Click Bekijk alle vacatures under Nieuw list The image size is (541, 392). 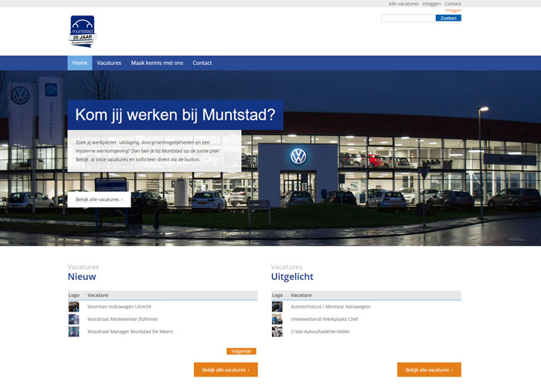coord(226,370)
